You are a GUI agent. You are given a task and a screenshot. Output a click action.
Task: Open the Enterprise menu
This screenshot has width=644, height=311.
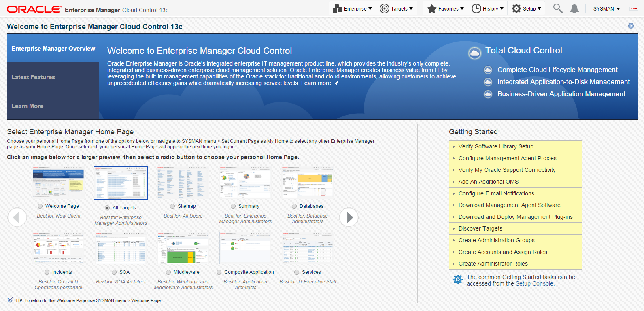pos(352,8)
